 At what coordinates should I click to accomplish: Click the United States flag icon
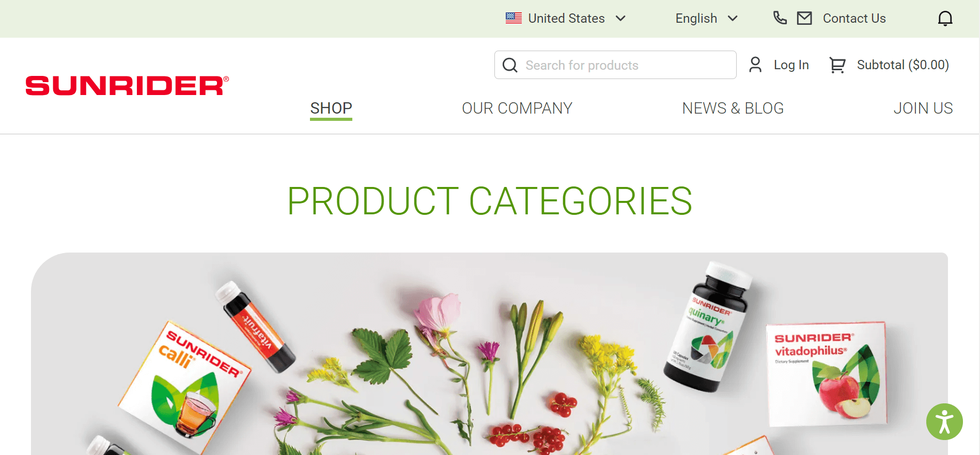coord(514,18)
